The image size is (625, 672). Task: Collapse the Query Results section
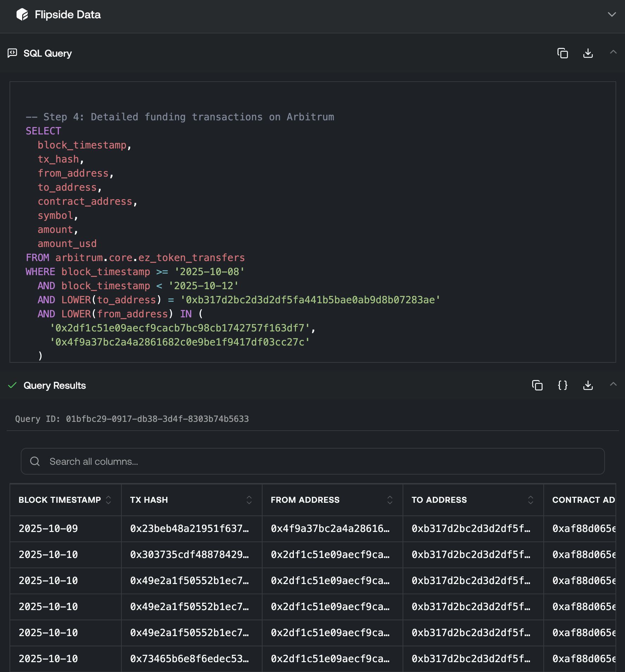613,384
